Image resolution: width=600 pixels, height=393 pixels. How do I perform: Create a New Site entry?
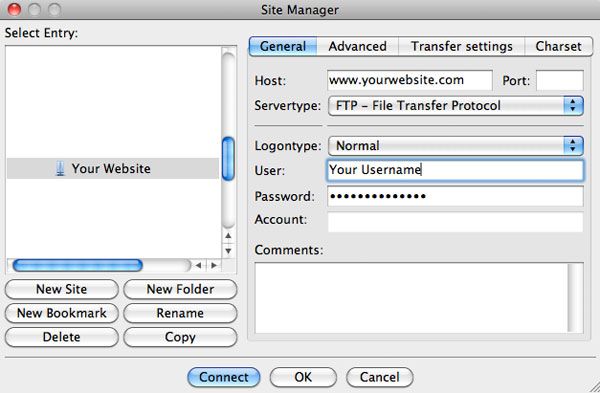click(x=62, y=289)
